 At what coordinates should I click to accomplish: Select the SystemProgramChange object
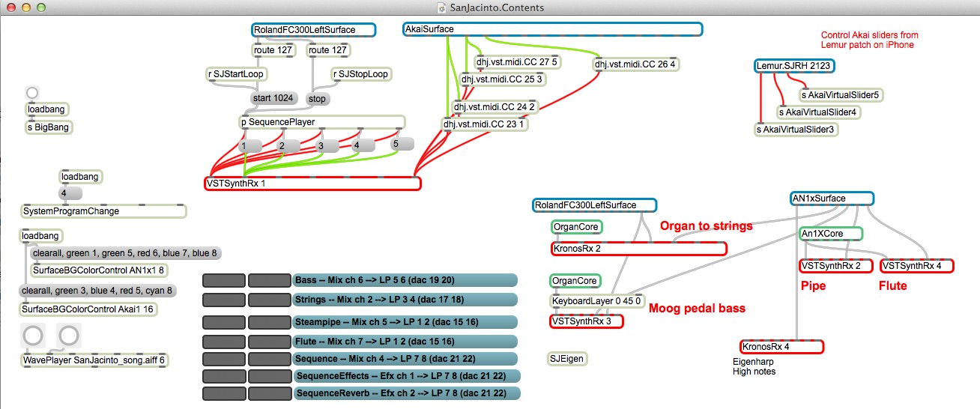coord(103,211)
